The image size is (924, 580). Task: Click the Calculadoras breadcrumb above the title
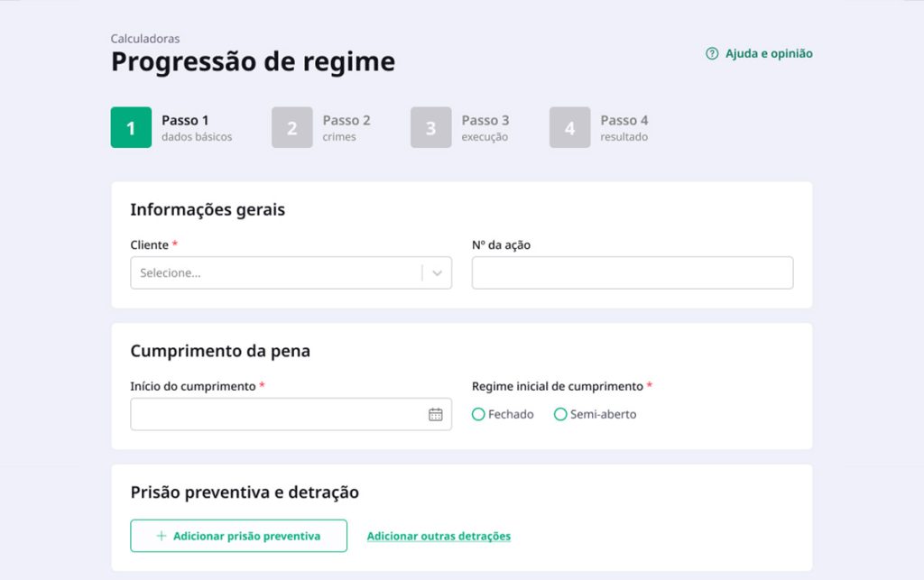(144, 39)
